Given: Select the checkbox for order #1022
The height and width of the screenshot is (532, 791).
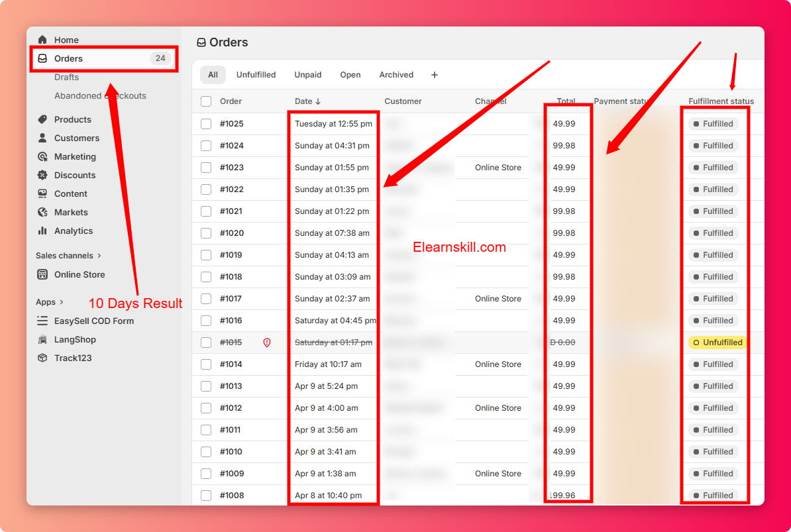Looking at the screenshot, I should coord(206,189).
